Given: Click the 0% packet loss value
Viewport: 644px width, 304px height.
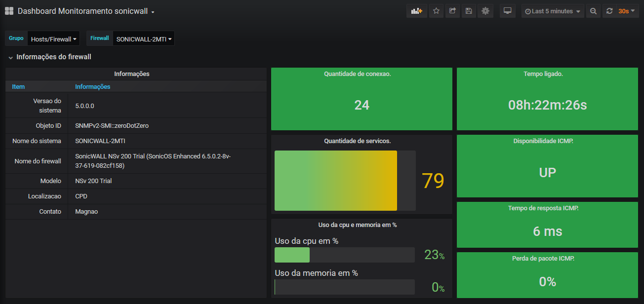Looking at the screenshot, I should pos(548,282).
